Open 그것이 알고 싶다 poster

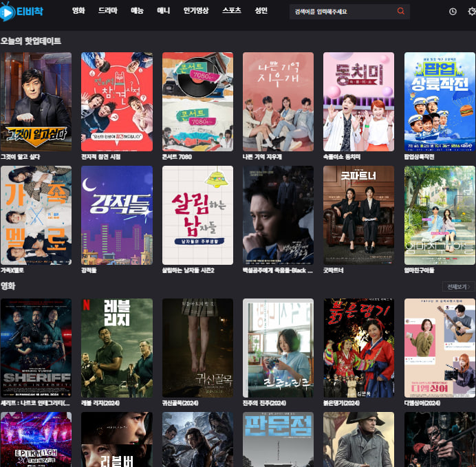[x=36, y=102]
